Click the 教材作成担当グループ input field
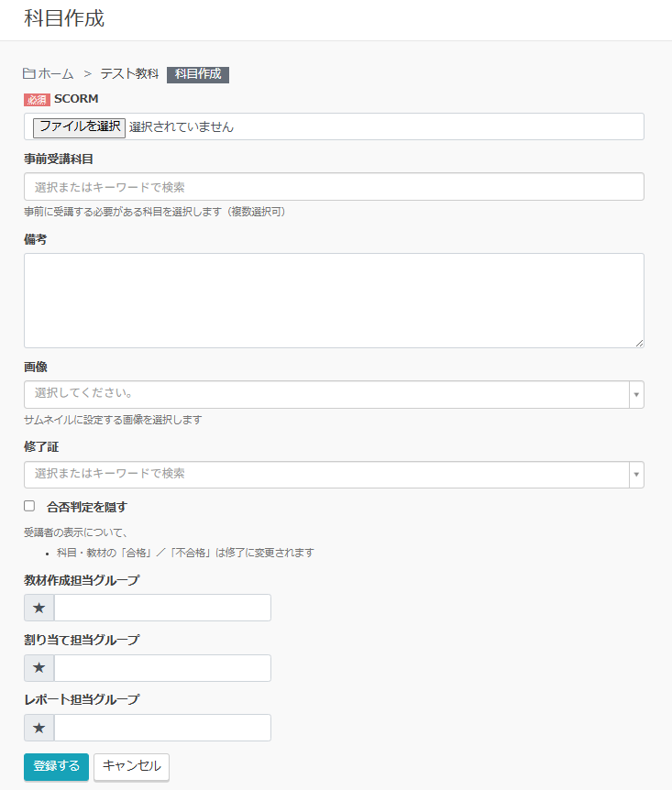The width and height of the screenshot is (672, 790). [162, 608]
